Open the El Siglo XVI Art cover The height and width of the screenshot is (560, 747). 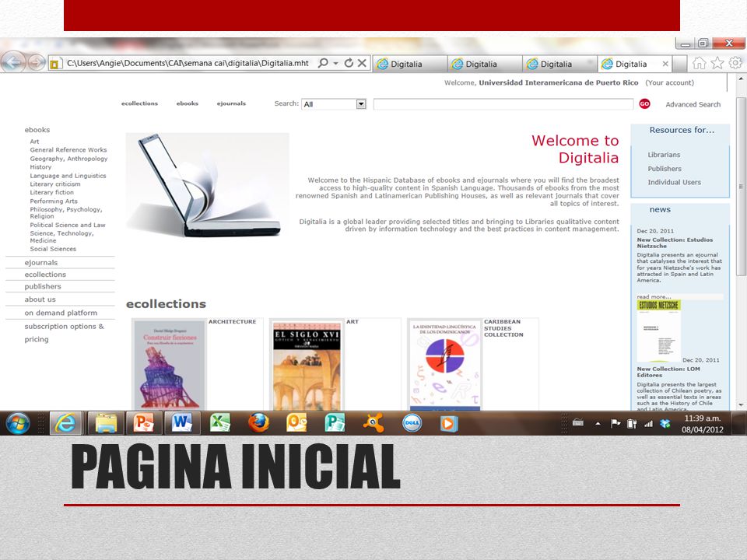click(x=307, y=365)
